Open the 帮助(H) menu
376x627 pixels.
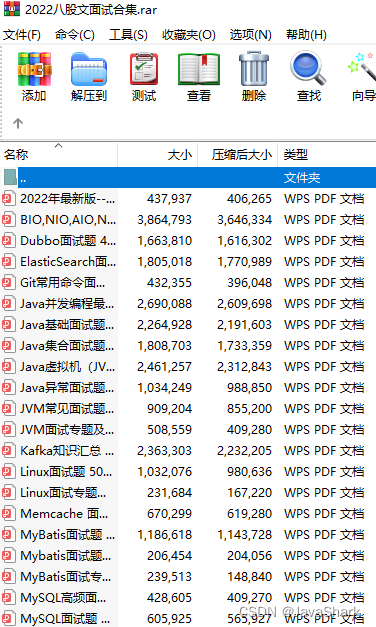(x=306, y=35)
